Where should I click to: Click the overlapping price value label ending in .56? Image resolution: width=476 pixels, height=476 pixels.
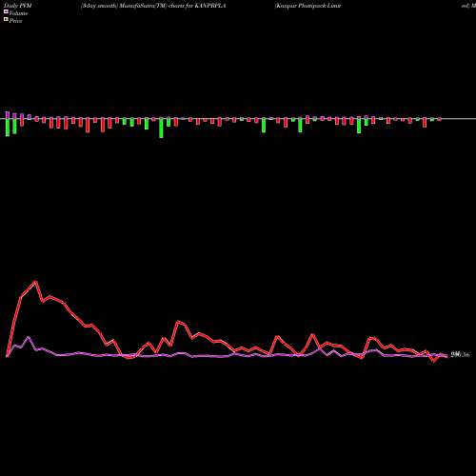click(460, 354)
